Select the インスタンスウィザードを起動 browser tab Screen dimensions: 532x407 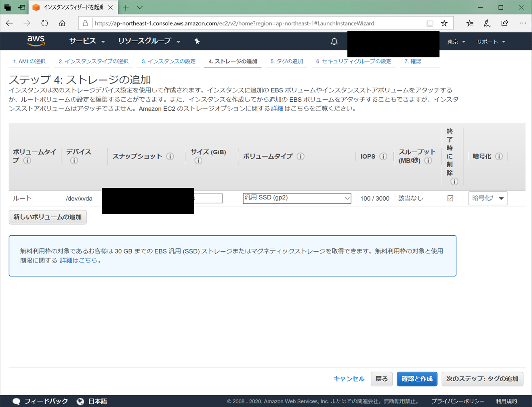click(73, 7)
